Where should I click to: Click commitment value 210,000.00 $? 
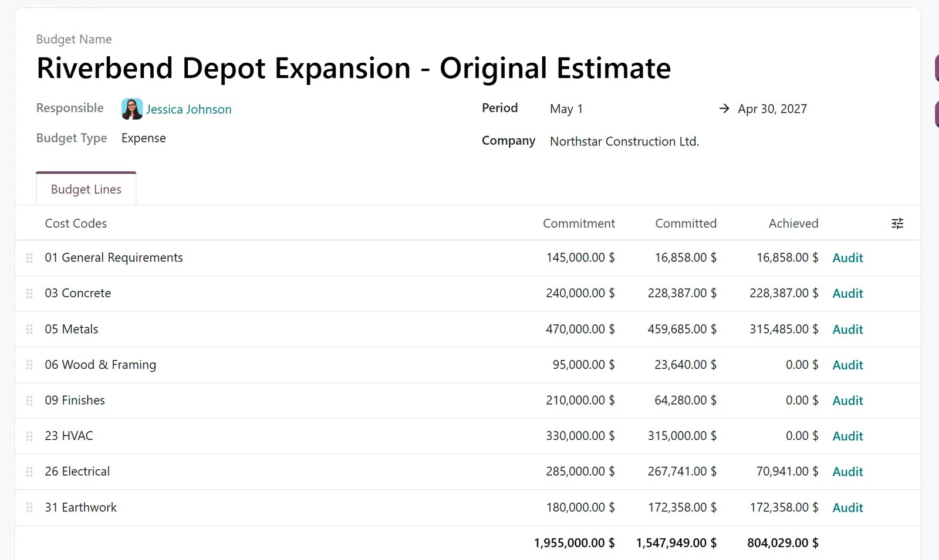[x=580, y=401]
